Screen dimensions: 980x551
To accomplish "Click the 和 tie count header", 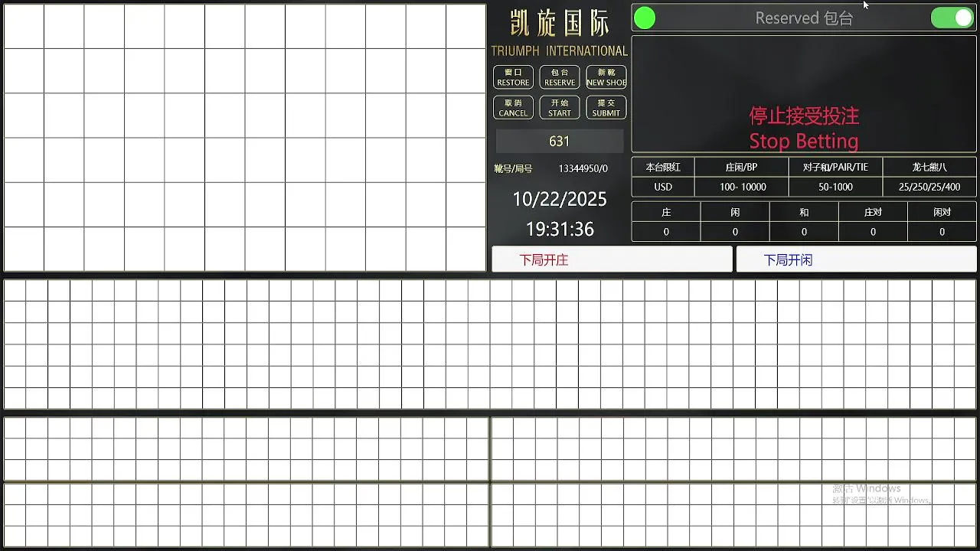I will coord(804,212).
